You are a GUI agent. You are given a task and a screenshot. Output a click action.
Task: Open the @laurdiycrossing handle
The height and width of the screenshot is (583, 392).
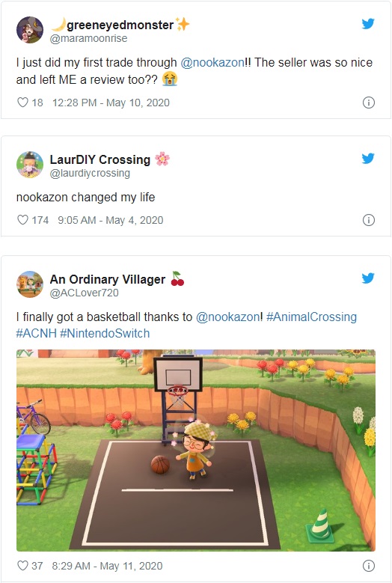coord(90,173)
